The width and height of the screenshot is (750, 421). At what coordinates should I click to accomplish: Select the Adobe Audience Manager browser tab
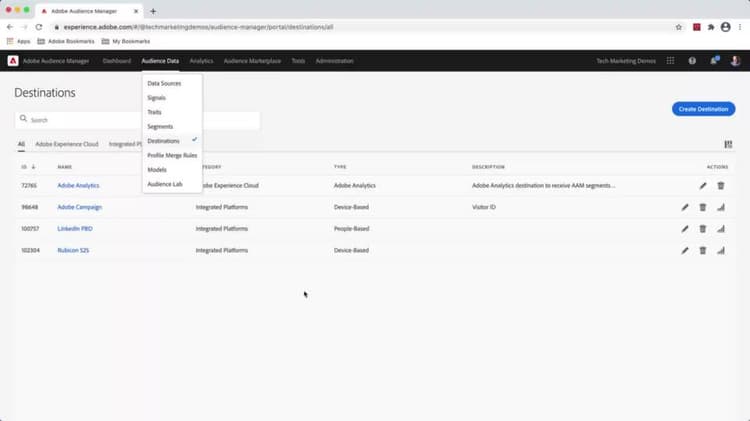[x=88, y=11]
